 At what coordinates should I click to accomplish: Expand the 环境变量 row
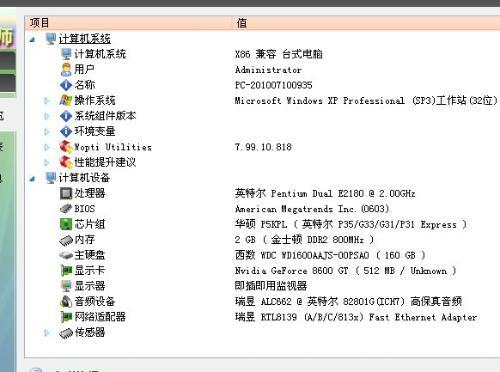pos(47,132)
